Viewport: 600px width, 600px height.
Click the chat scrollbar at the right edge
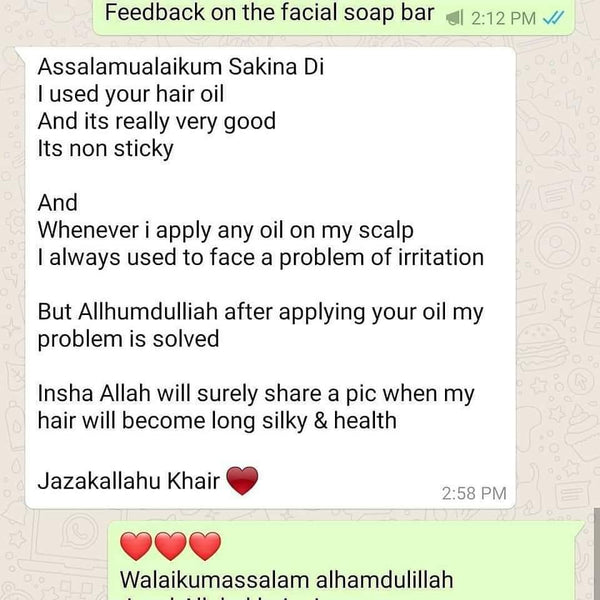pyautogui.click(x=597, y=554)
